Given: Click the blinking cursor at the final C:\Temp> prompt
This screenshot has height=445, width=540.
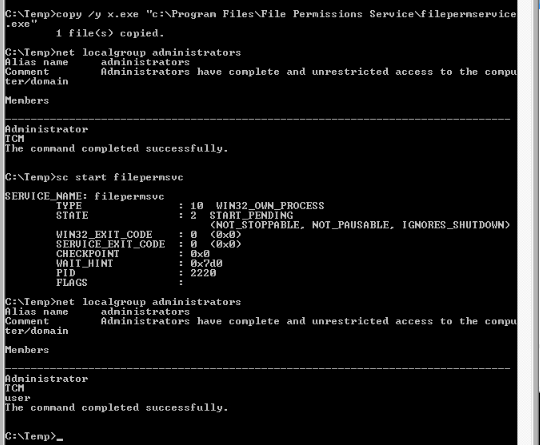Looking at the screenshot, I should (60, 439).
